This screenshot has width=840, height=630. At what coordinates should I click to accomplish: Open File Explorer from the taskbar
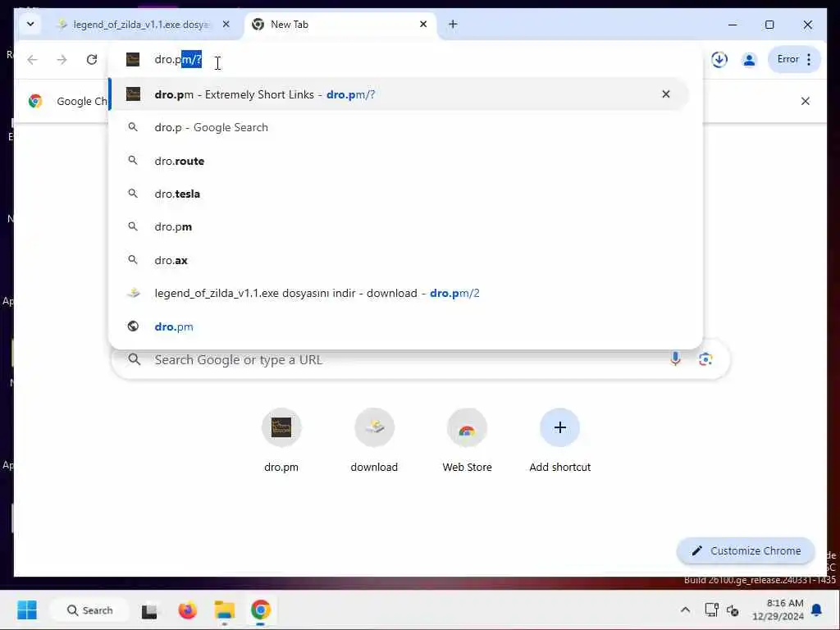tap(225, 610)
